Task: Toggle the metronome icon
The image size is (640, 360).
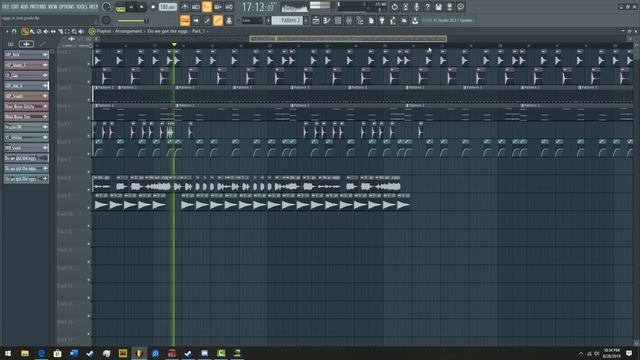Action: tap(185, 7)
